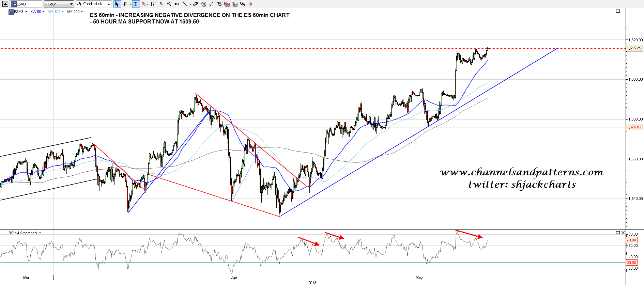Maximize the RSI indicator panel
This screenshot has height=285, width=644.
618,233
